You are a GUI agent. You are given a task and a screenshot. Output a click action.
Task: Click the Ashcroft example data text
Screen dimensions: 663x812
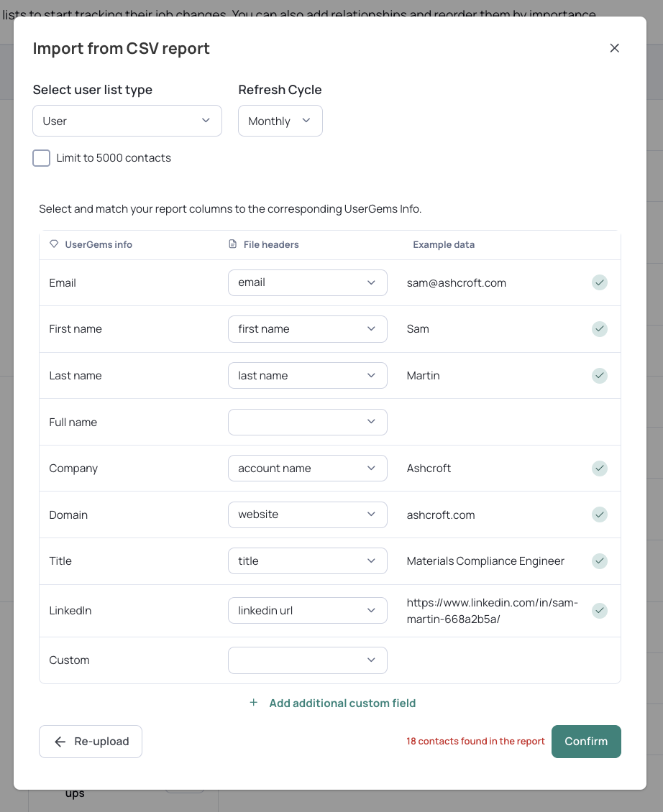(x=429, y=468)
